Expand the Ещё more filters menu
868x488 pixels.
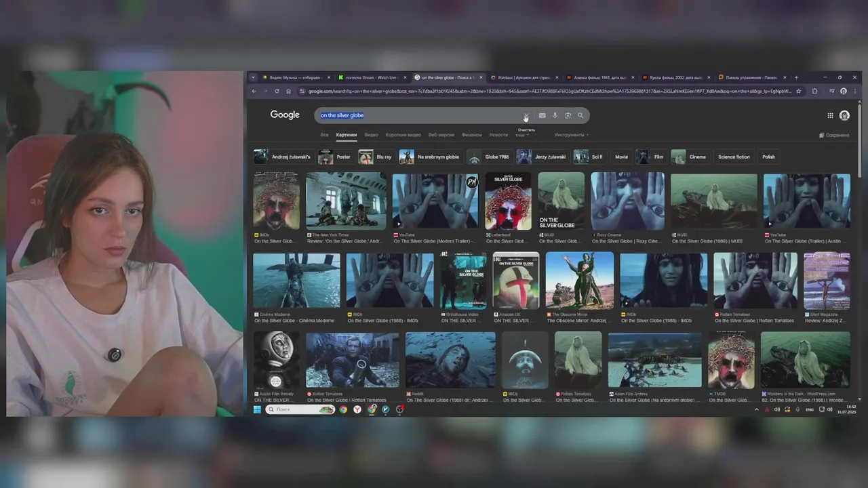(522, 135)
